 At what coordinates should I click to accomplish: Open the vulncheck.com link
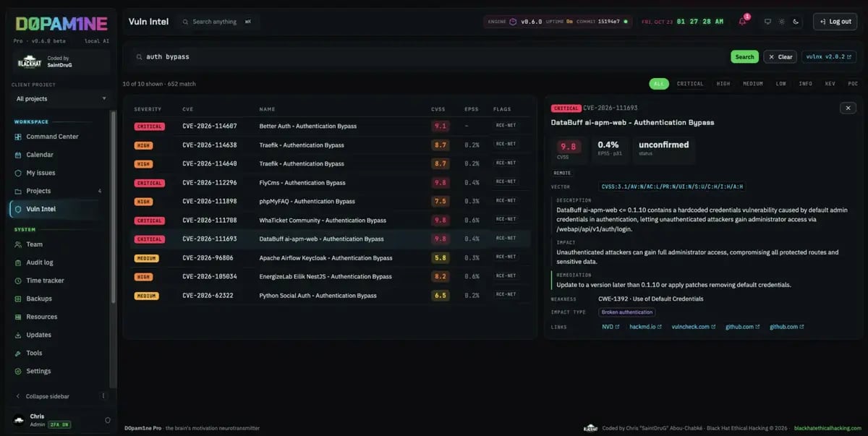tap(693, 327)
